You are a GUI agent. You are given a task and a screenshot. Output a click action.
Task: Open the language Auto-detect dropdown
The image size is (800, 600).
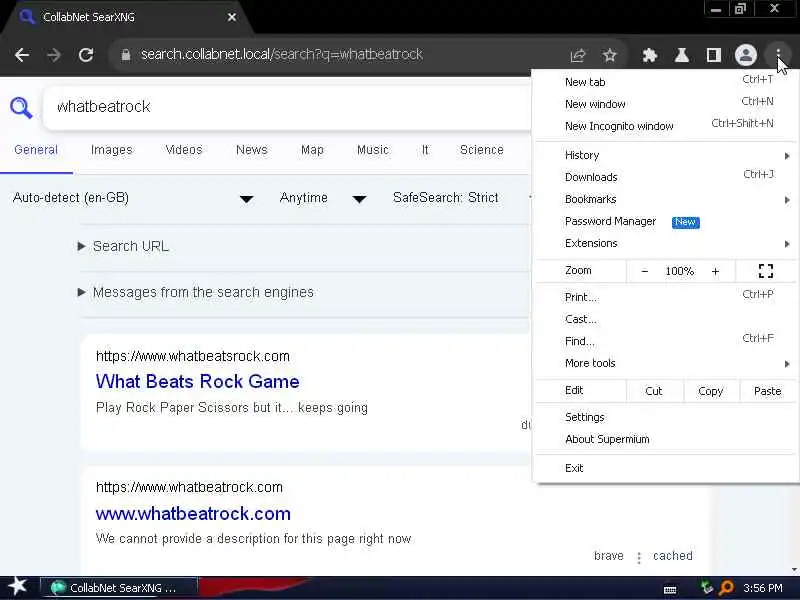133,198
